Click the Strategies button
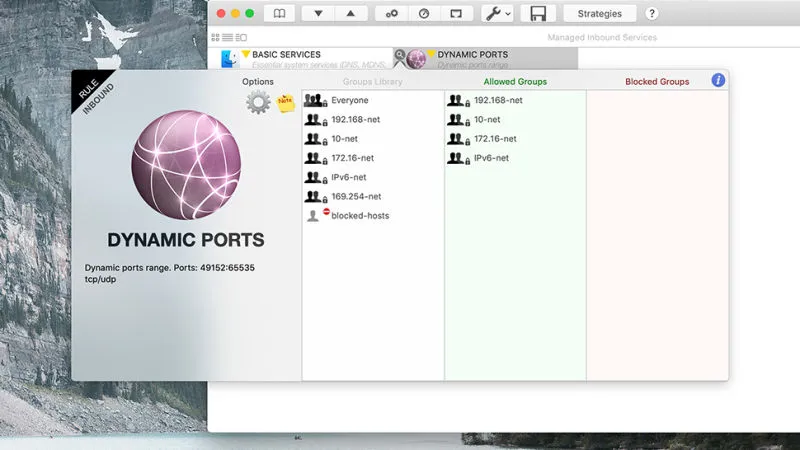800x450 pixels. 599,14
